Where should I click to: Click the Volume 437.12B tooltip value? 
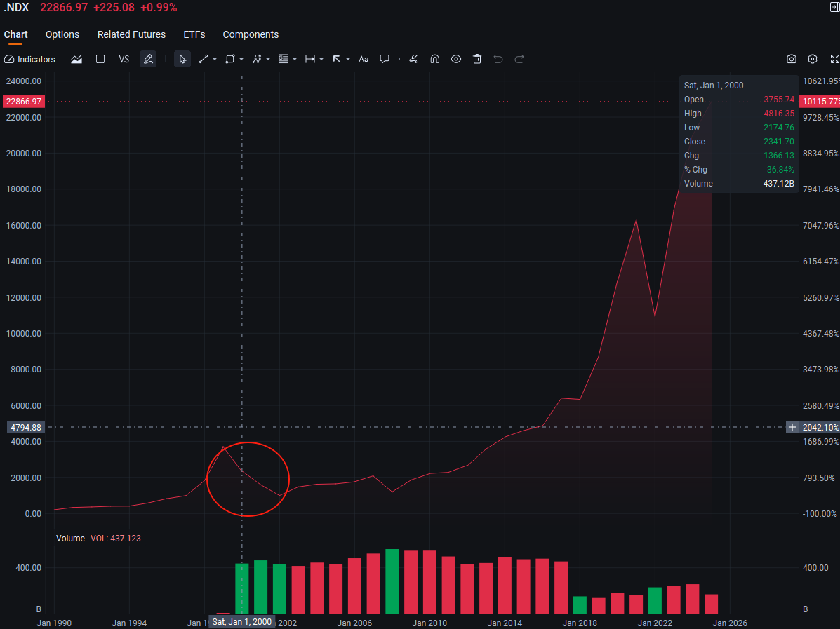(x=778, y=184)
